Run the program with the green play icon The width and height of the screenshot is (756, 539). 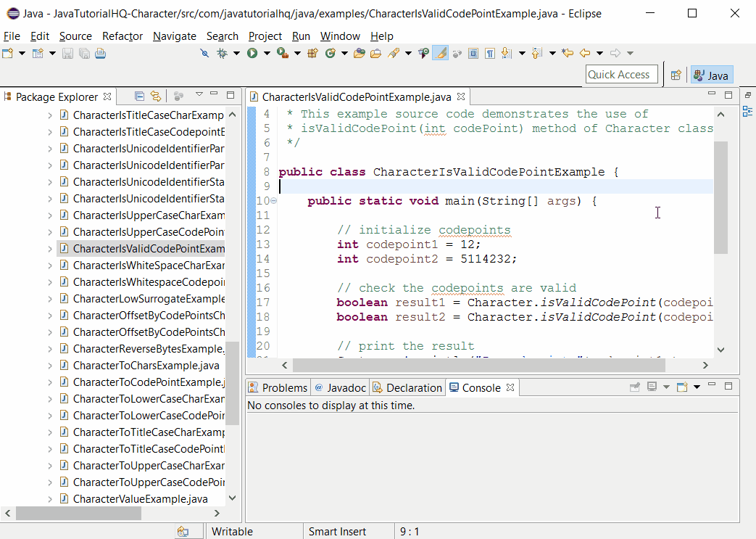pos(252,53)
